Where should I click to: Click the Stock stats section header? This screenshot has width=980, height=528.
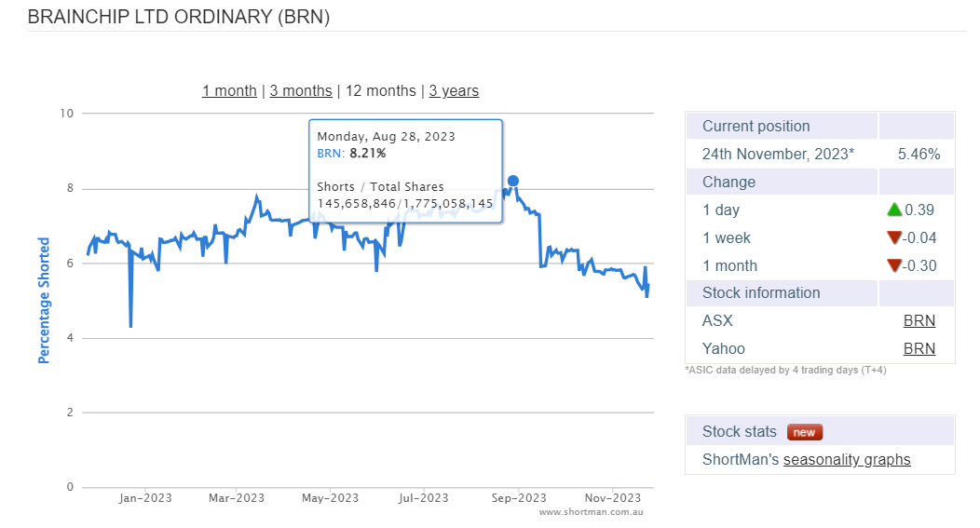(x=740, y=431)
